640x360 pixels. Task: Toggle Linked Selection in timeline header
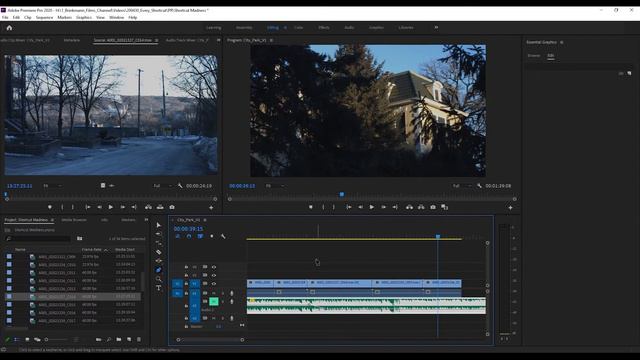(x=200, y=236)
